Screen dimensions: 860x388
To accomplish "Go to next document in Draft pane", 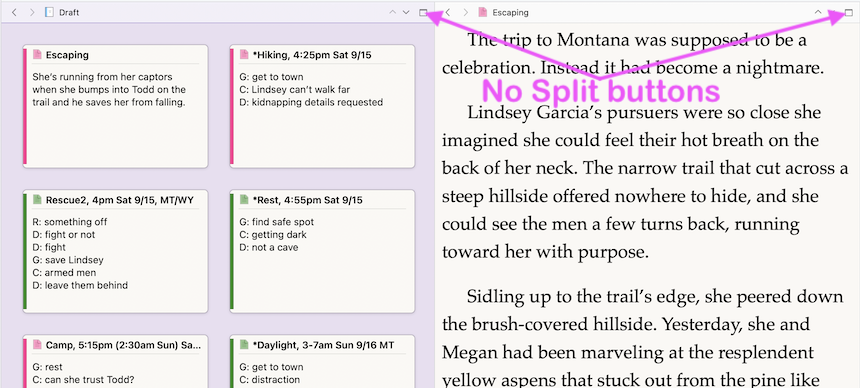I will pos(406,12).
